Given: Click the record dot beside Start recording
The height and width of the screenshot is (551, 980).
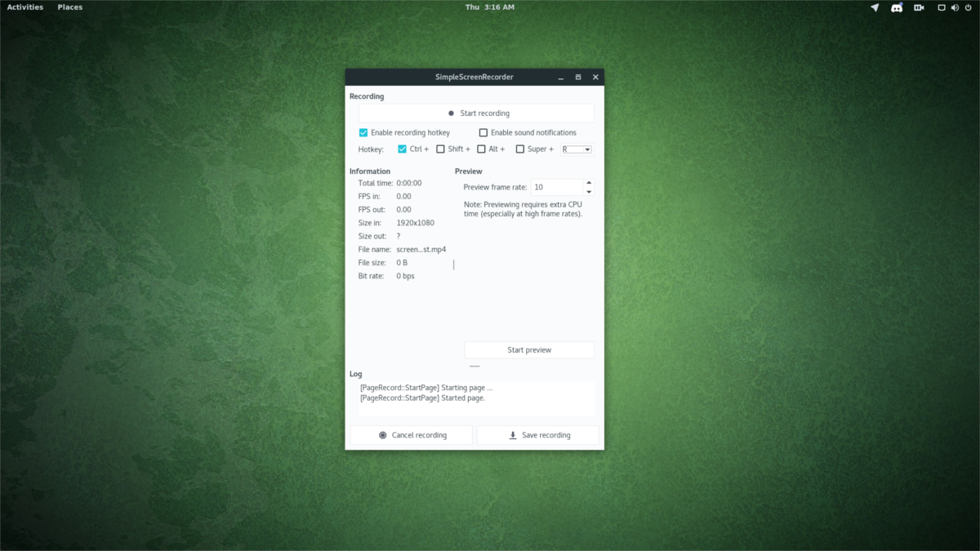Looking at the screenshot, I should tap(451, 113).
